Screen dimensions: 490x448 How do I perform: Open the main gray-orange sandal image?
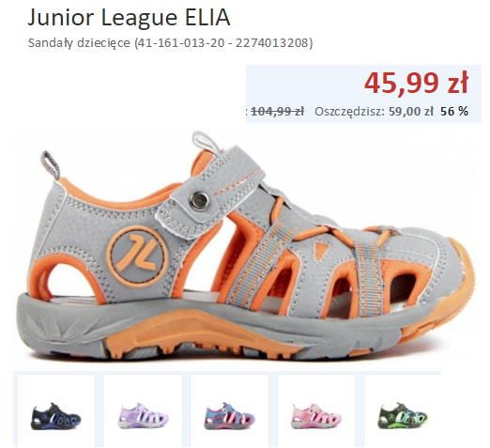(x=247, y=247)
